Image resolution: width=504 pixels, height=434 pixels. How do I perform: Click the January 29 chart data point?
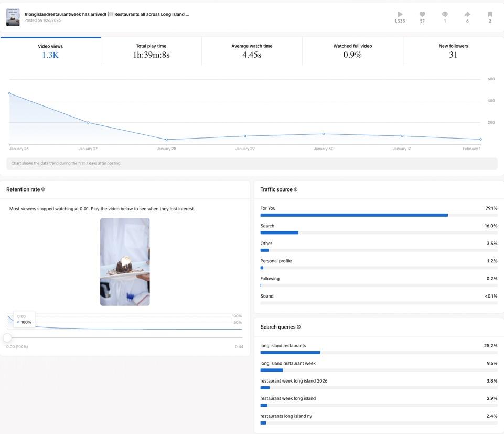pos(245,136)
